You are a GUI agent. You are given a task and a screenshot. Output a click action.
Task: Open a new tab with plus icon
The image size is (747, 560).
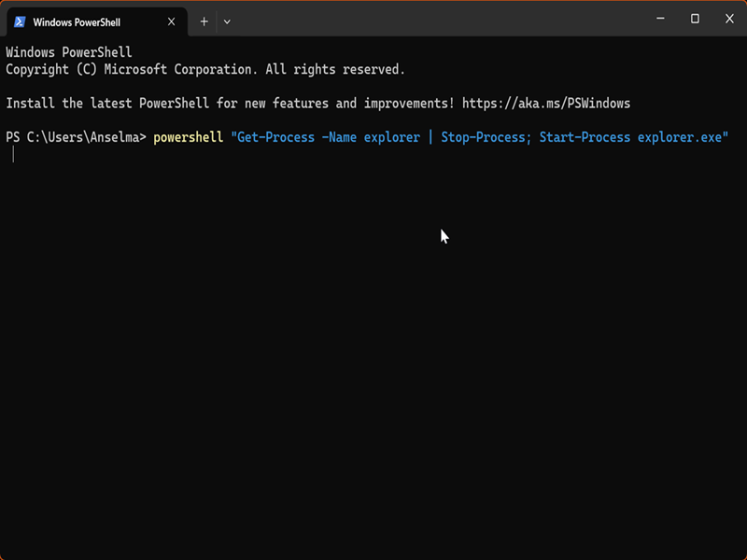204,21
